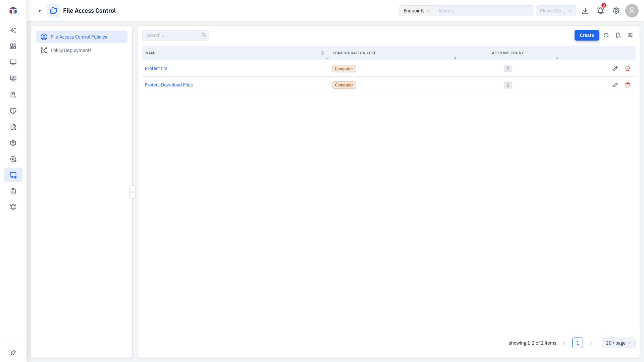Image resolution: width=644 pixels, height=362 pixels.
Task: Open notifications bell with 8 badge
Action: (601, 11)
